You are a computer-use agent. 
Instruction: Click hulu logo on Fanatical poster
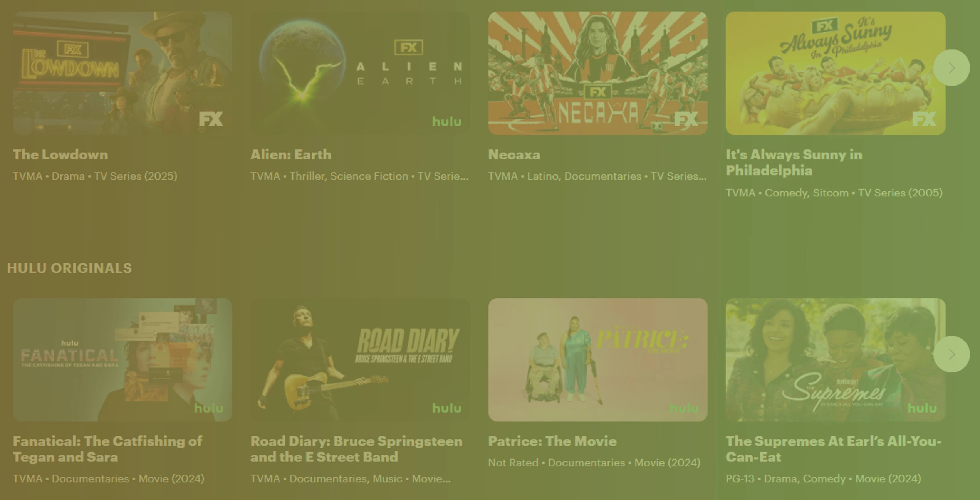pyautogui.click(x=209, y=408)
